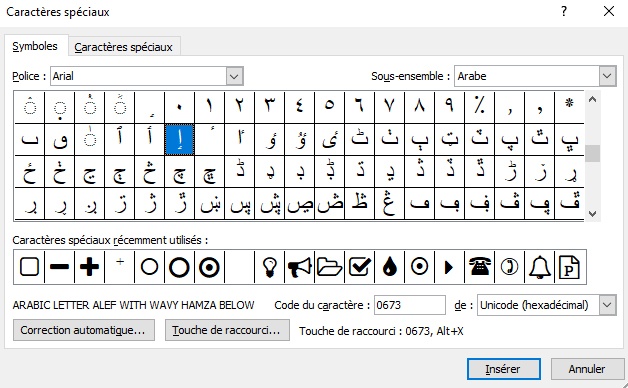Open the Caractères spéciaux tab
Screen dimensions: 628x388
[123, 47]
